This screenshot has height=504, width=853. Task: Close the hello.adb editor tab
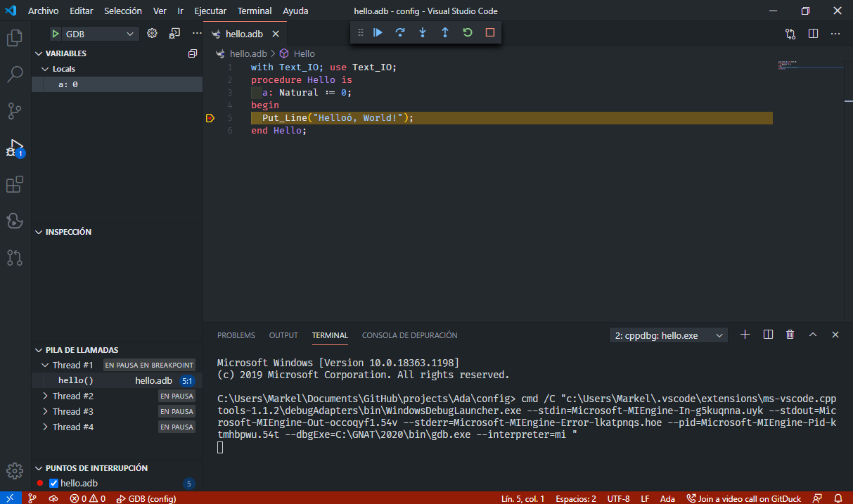pos(275,34)
